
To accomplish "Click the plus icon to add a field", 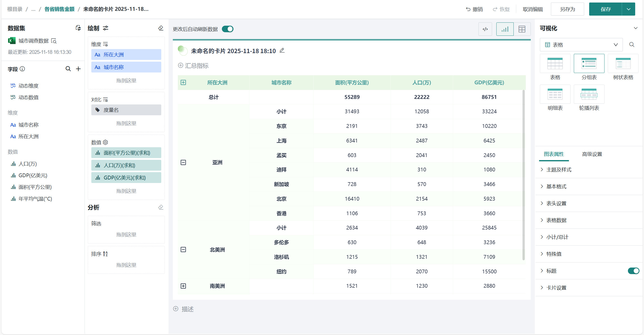I will click(x=78, y=69).
